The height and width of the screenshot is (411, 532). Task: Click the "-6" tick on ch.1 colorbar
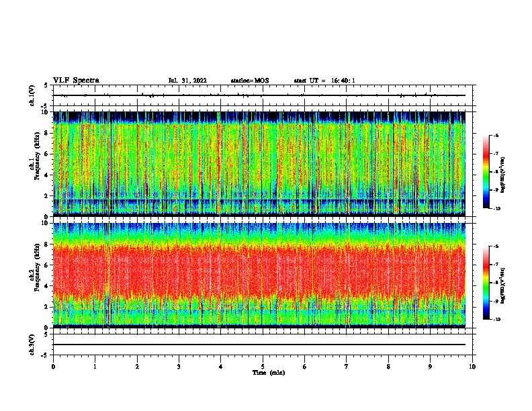click(x=496, y=135)
